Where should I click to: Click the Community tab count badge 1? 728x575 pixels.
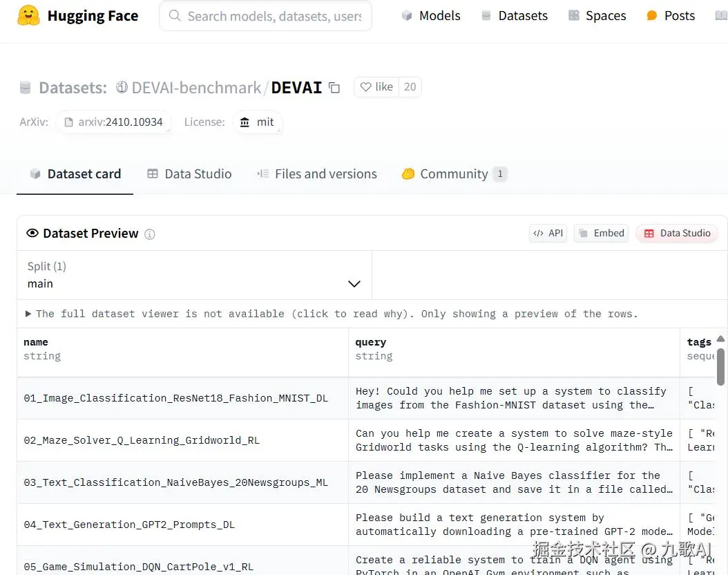500,174
